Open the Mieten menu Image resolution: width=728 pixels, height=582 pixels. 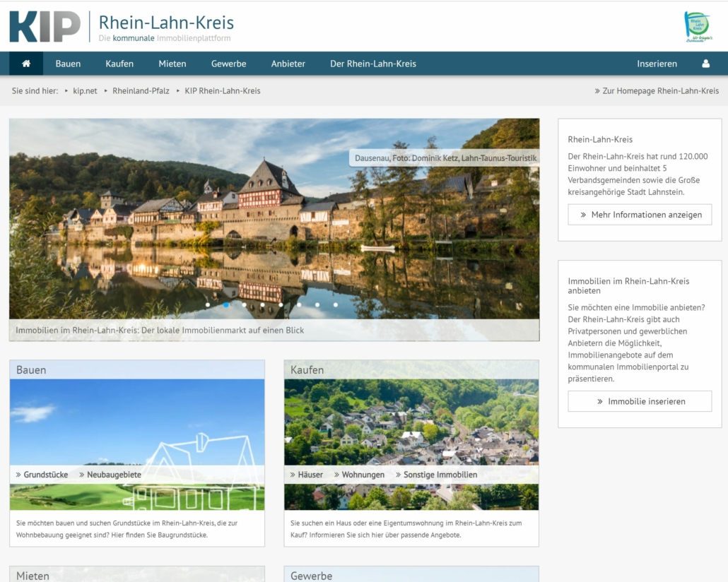pyautogui.click(x=172, y=64)
